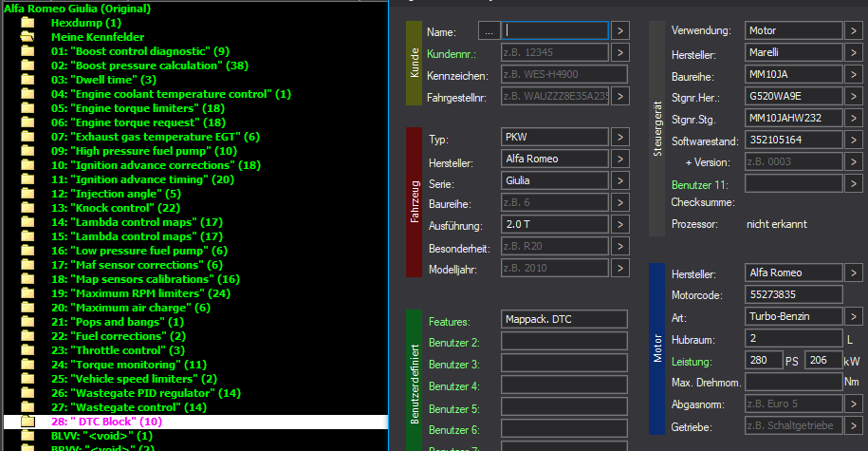The image size is (868, 451).
Task: Click the Hubraum field showing 2
Action: tap(794, 339)
